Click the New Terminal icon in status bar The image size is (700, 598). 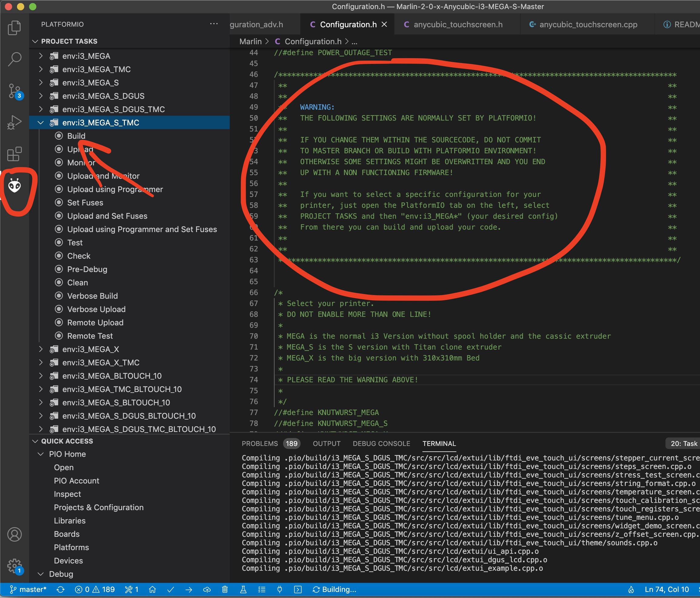[x=298, y=589]
